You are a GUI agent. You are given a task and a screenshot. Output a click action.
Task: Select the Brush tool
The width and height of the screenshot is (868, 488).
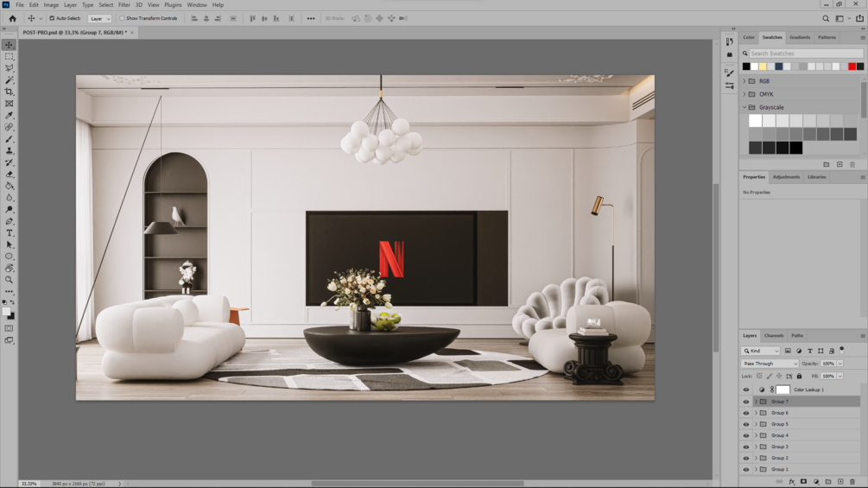9,139
